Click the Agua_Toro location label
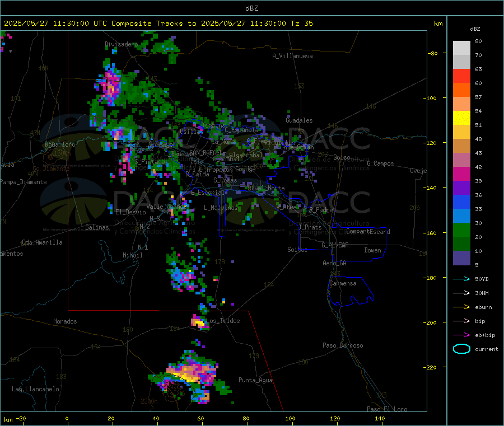This screenshot has width=504, height=426. (x=60, y=144)
